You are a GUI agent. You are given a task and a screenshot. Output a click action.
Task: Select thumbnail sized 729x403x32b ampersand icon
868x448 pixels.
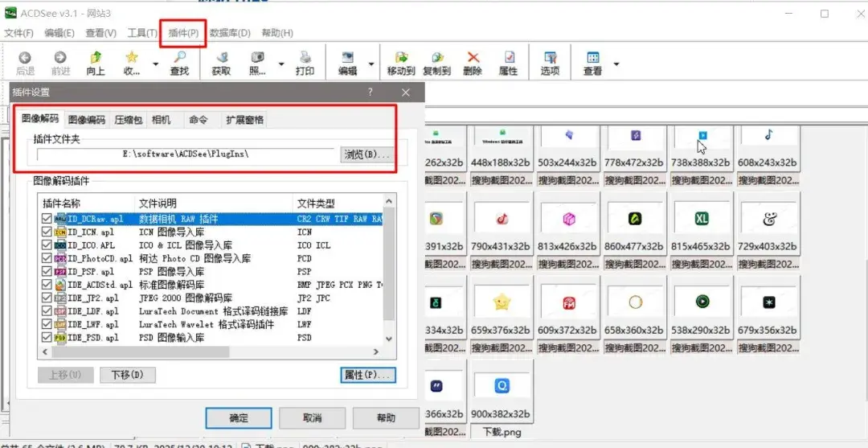coord(768,224)
